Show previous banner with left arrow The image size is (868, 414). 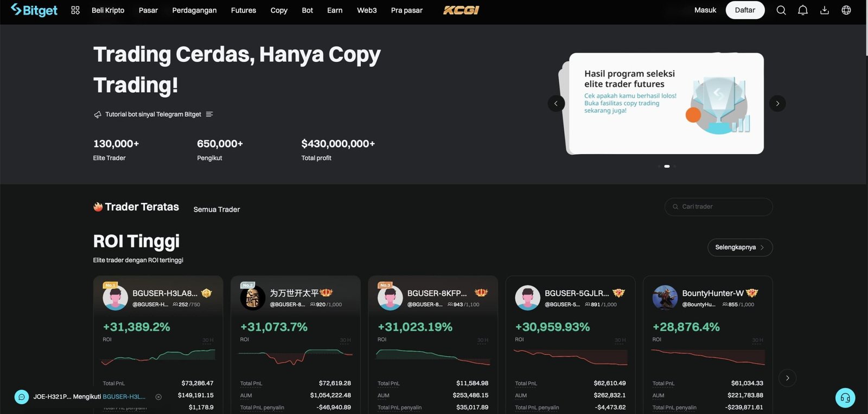click(556, 104)
